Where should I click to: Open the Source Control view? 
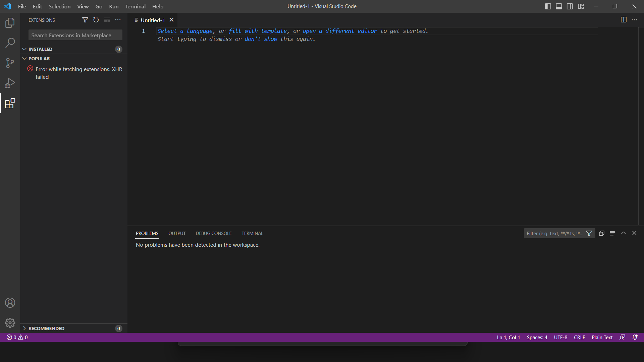coord(10,63)
